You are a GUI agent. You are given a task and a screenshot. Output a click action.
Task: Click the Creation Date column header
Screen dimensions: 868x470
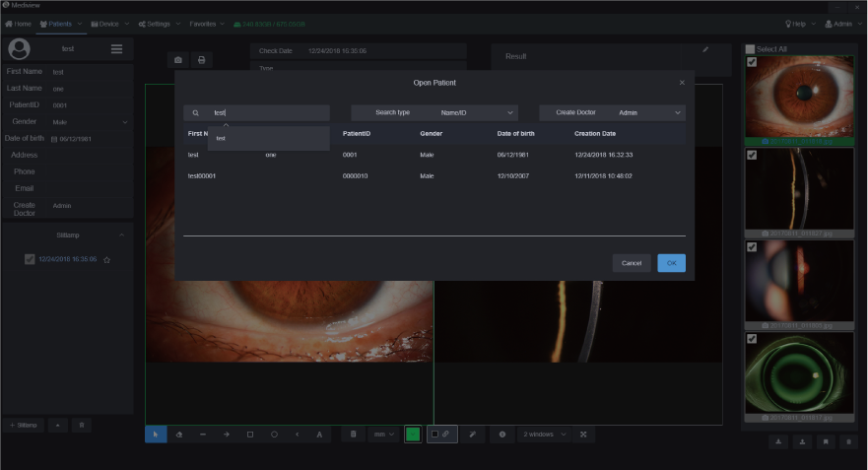coord(595,134)
